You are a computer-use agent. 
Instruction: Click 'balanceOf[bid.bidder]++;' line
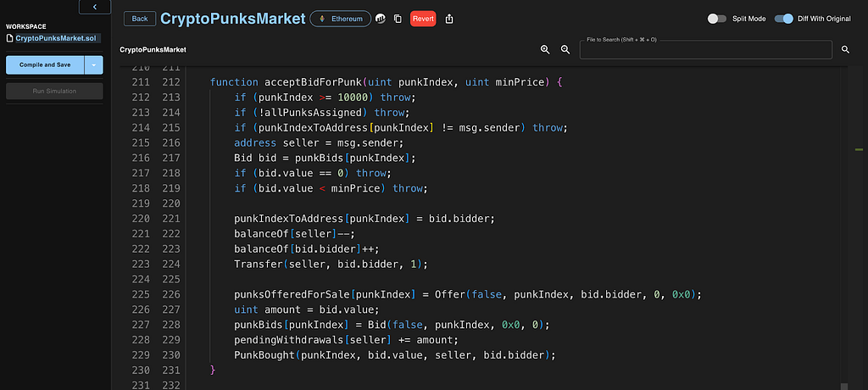point(307,248)
